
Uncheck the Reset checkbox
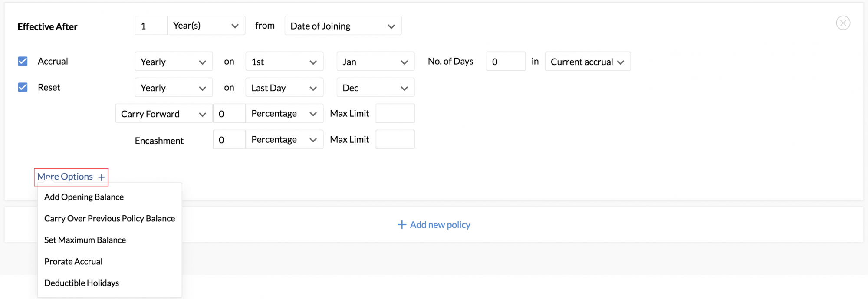tap(23, 87)
